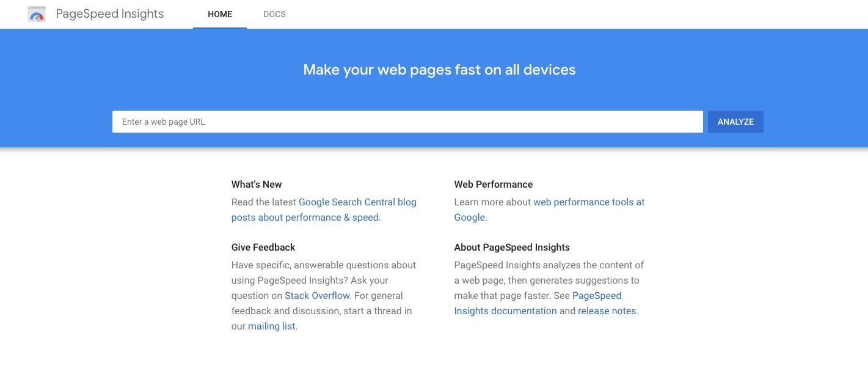This screenshot has height=390, width=868.
Task: View the release notes link
Action: 607,311
